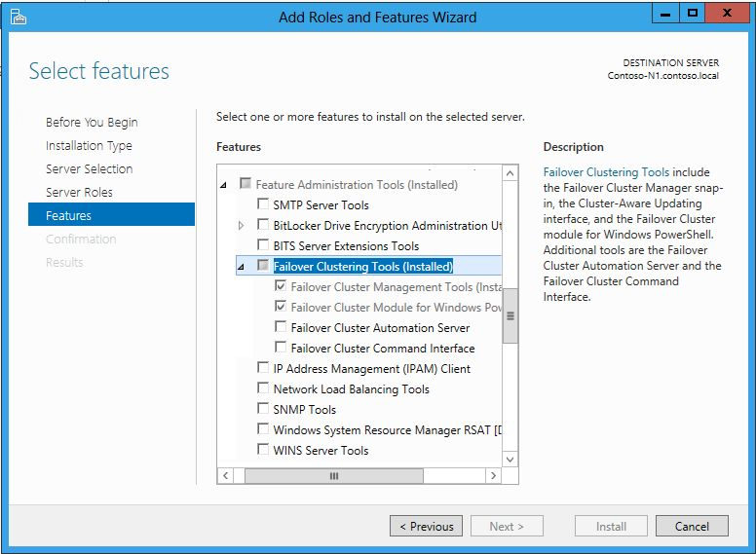Enable Failover Cluster Automation Server checkbox
Image resolution: width=756 pixels, height=554 pixels.
[281, 328]
